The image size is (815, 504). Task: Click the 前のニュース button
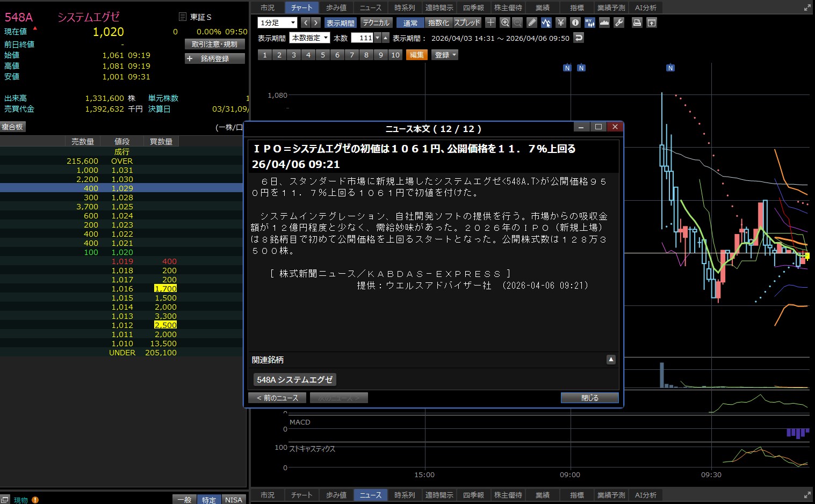click(x=277, y=398)
